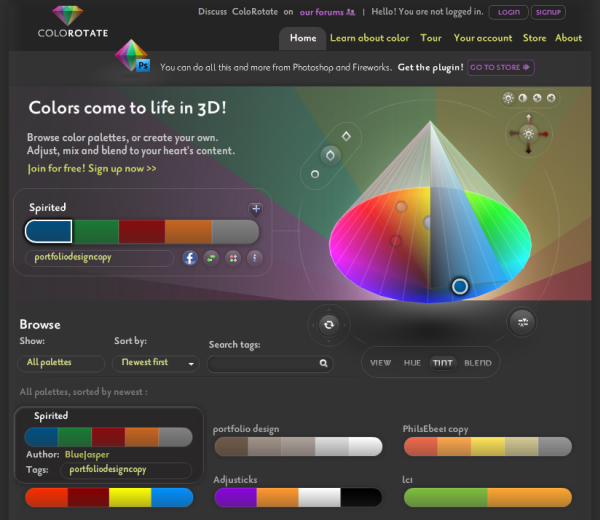600x520 pixels.
Task: Click the red right arrow on brightness pad
Action: click(544, 134)
